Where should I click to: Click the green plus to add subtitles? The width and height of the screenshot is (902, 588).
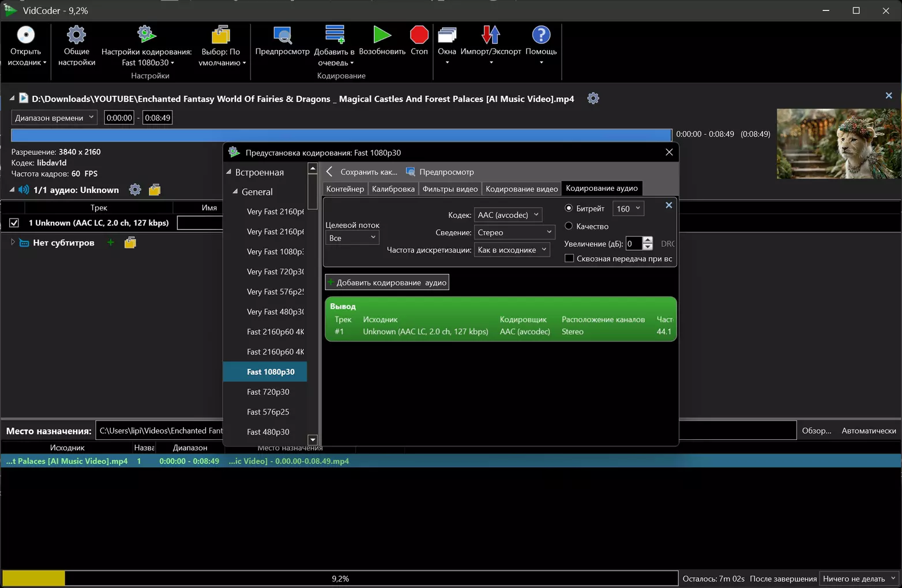click(111, 243)
